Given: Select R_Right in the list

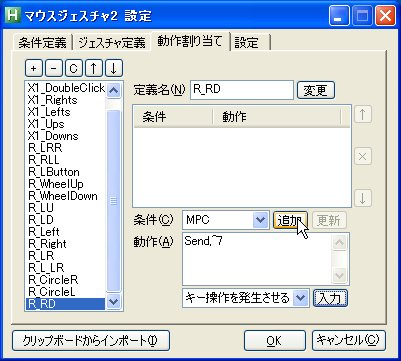Looking at the screenshot, I should click(66, 244).
